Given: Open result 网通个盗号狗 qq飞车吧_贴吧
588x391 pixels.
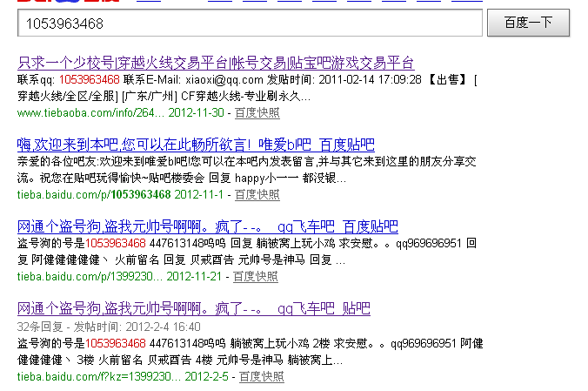Looking at the screenshot, I should tap(193, 308).
